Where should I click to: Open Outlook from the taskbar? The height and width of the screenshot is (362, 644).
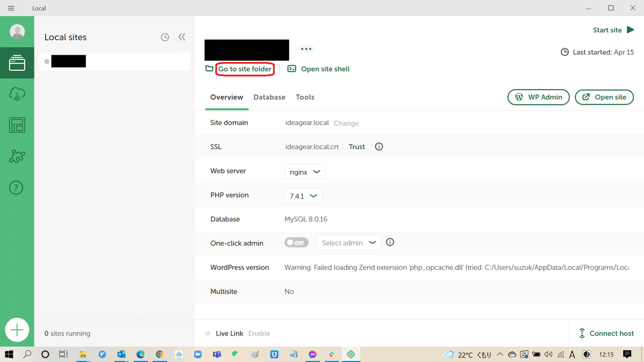click(121, 354)
